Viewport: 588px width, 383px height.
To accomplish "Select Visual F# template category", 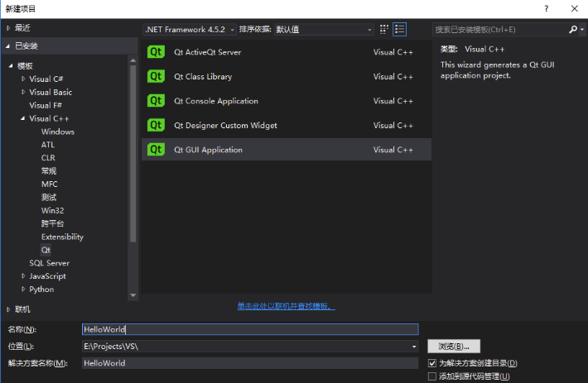I will (x=46, y=105).
